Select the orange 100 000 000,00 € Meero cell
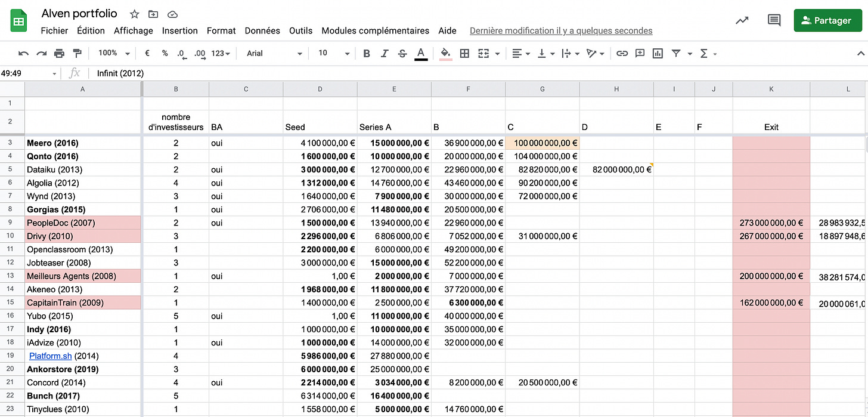Image resolution: width=868 pixels, height=417 pixels. pos(542,143)
